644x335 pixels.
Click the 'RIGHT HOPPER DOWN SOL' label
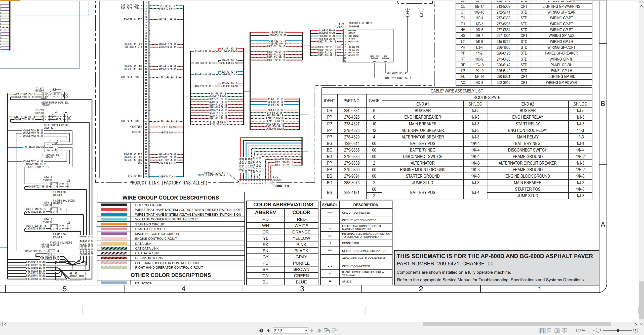[x=55, y=103]
